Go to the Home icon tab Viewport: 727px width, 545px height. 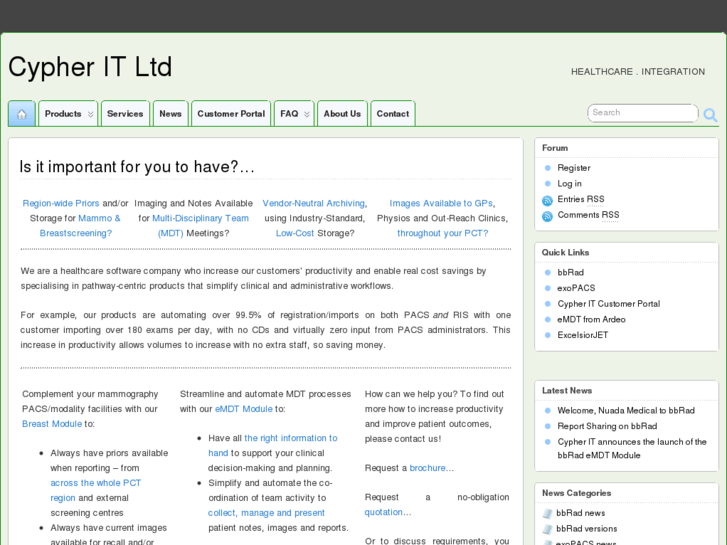(22, 114)
